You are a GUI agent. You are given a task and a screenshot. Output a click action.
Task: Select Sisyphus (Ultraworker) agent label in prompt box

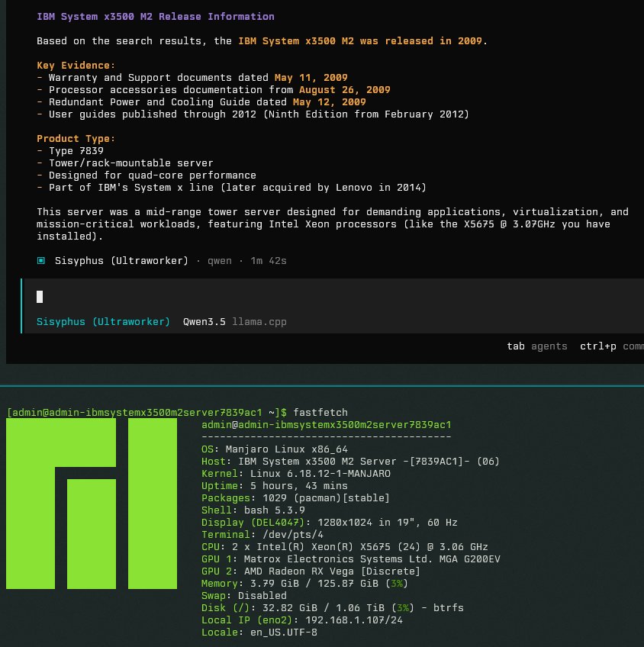click(103, 321)
